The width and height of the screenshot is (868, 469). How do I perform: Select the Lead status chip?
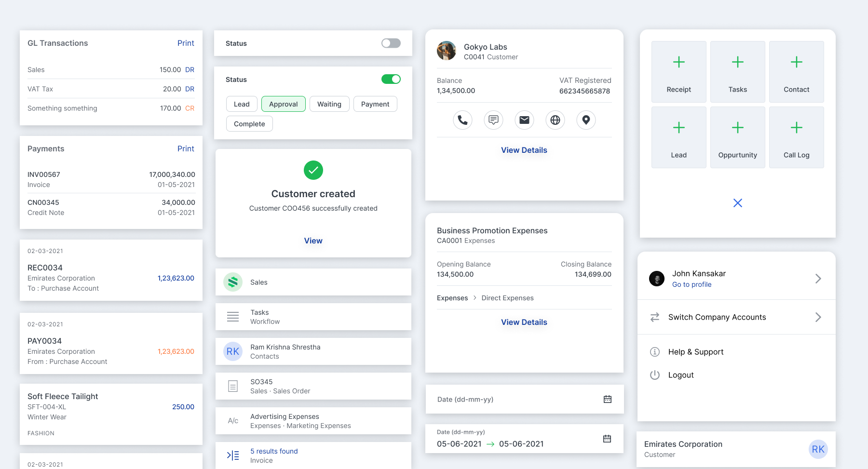point(242,104)
